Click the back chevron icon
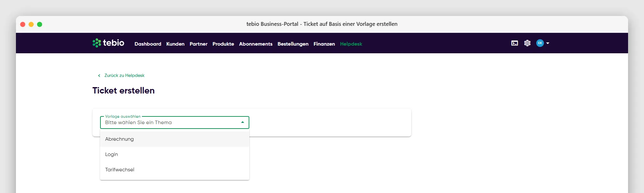This screenshot has width=644, height=193. (x=99, y=76)
